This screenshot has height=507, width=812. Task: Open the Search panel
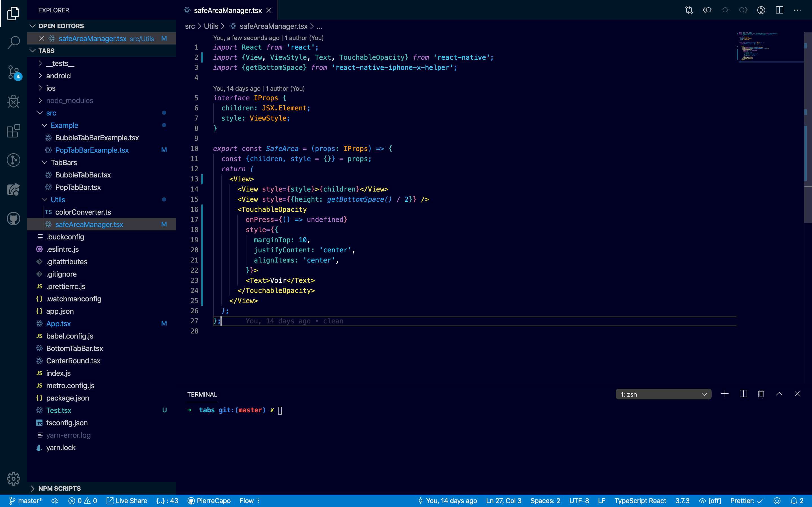click(x=14, y=43)
